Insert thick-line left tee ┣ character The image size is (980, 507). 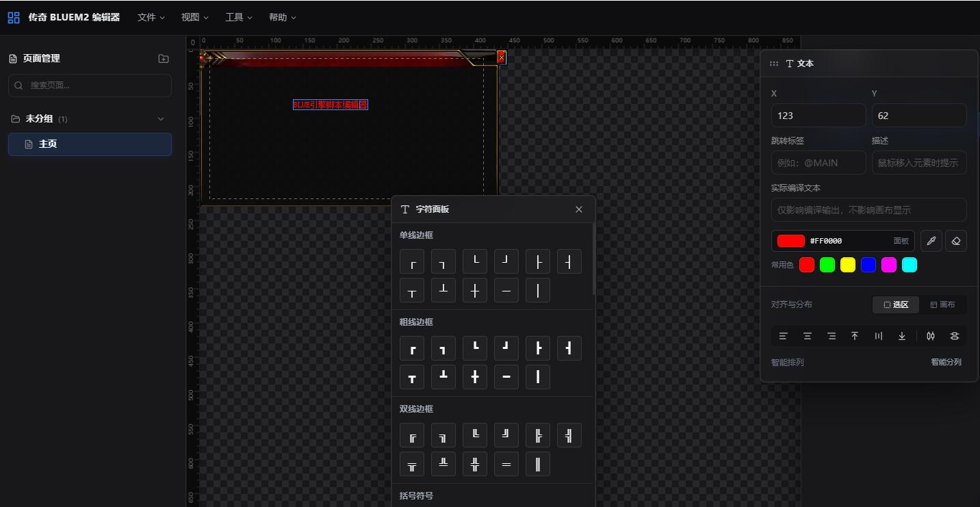[538, 348]
